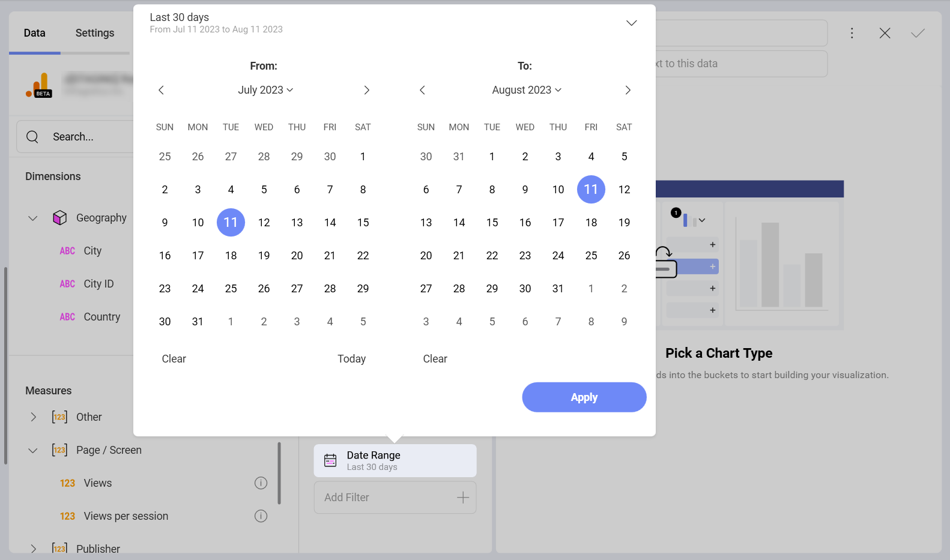Open the July 2023 month selector
The width and height of the screenshot is (950, 560).
point(265,90)
